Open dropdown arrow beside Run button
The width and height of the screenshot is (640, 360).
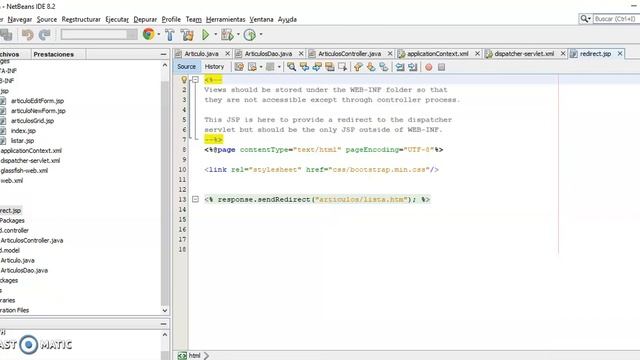point(216,35)
